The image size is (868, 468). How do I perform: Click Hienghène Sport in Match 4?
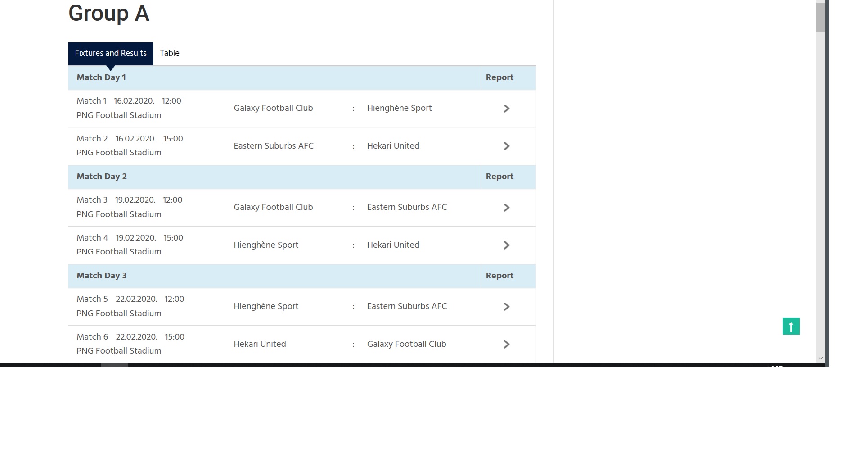pos(266,245)
